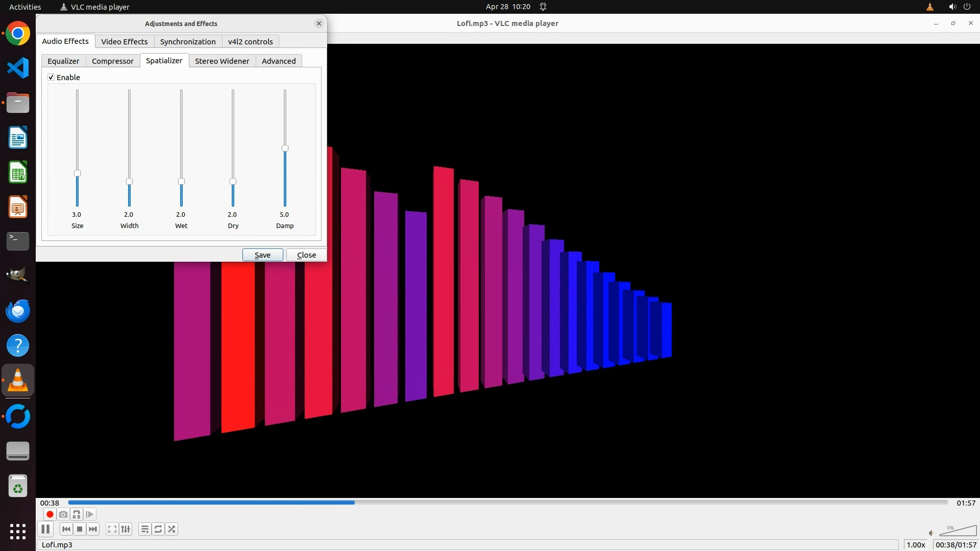Click the Damp slider handle
Viewport: 980px width, 551px height.
point(285,148)
